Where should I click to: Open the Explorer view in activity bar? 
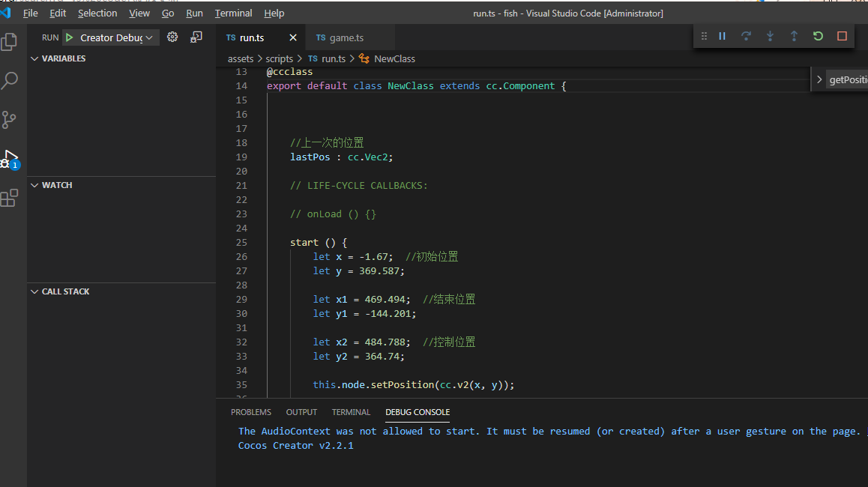pos(10,42)
